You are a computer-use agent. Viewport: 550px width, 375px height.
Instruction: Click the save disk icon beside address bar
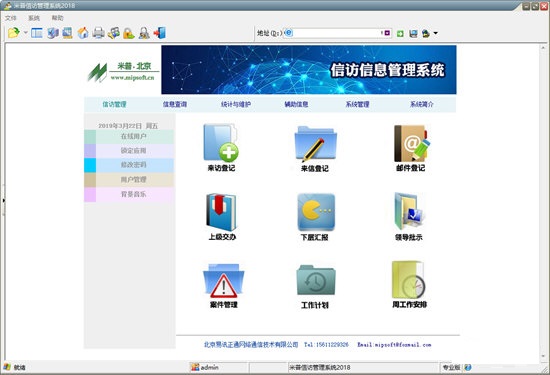414,33
